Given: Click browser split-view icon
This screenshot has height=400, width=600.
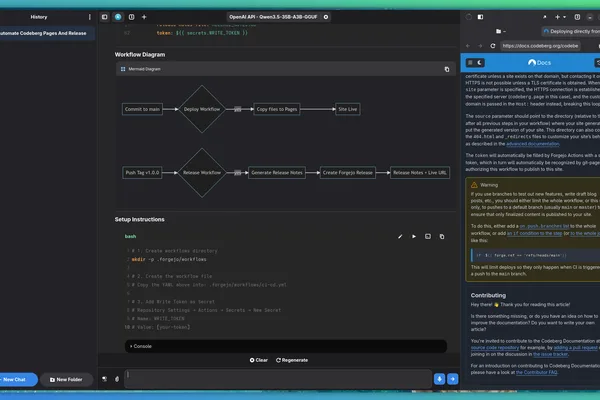Looking at the screenshot, I should pyautogui.click(x=577, y=17).
